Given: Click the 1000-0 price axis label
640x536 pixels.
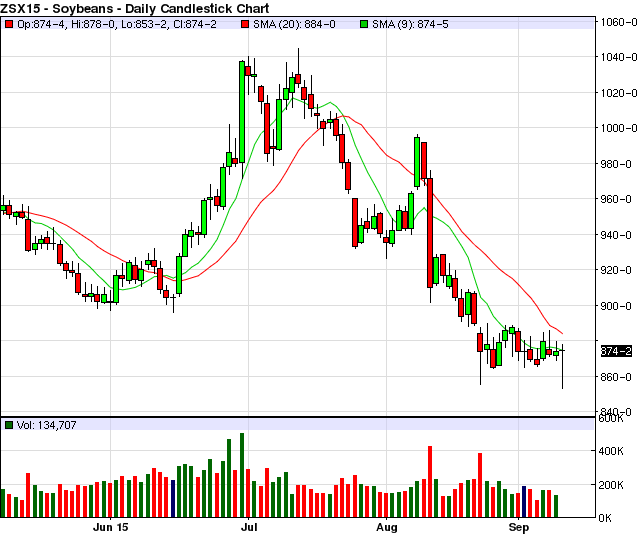Looking at the screenshot, I should click(x=618, y=128).
